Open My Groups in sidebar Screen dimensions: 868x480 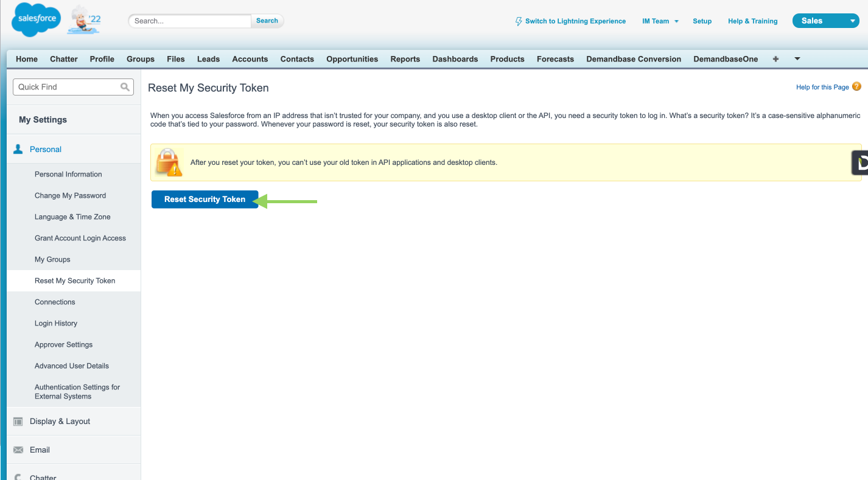tap(52, 259)
